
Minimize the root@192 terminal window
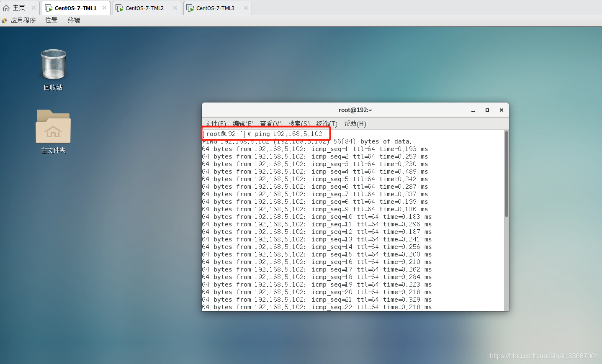click(473, 110)
